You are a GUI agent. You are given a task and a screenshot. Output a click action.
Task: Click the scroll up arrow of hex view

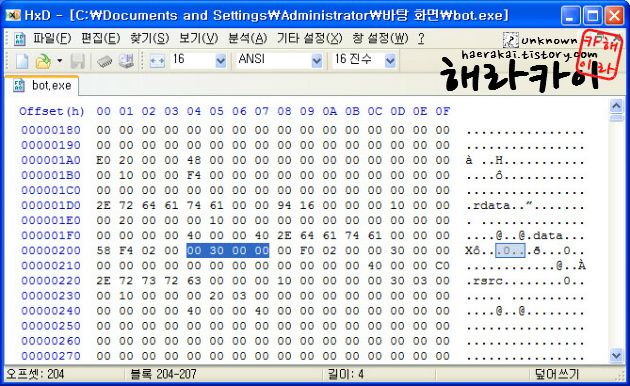[616, 106]
